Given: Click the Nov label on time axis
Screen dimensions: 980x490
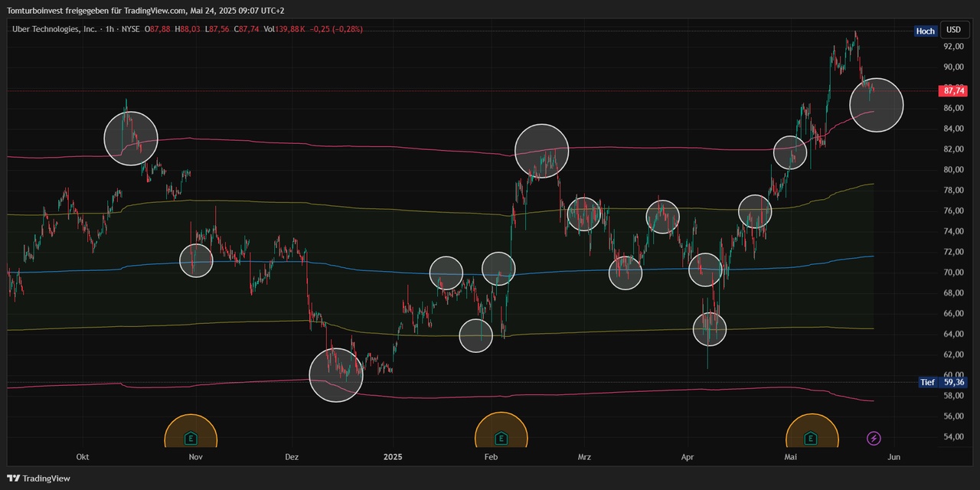Looking at the screenshot, I should [x=195, y=457].
